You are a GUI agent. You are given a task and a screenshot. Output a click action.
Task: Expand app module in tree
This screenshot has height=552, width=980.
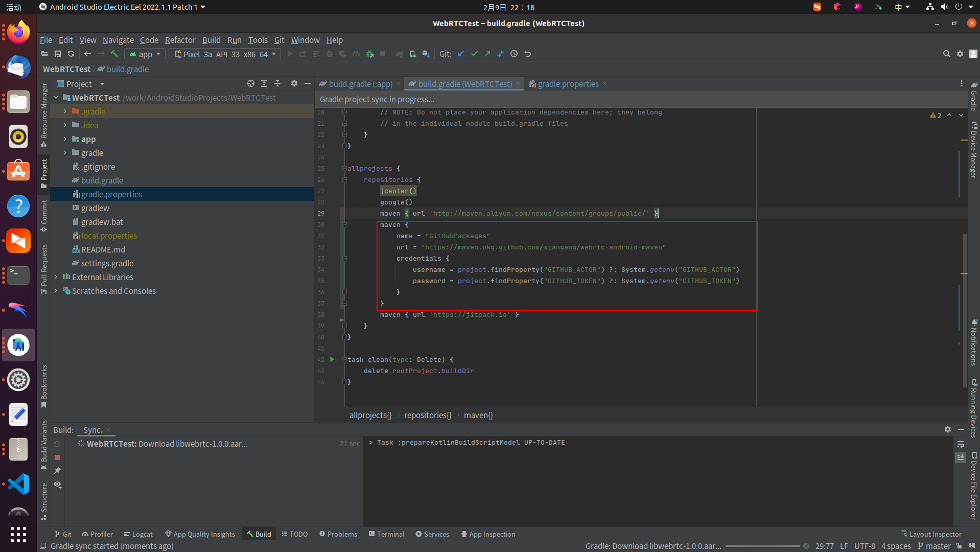click(65, 139)
